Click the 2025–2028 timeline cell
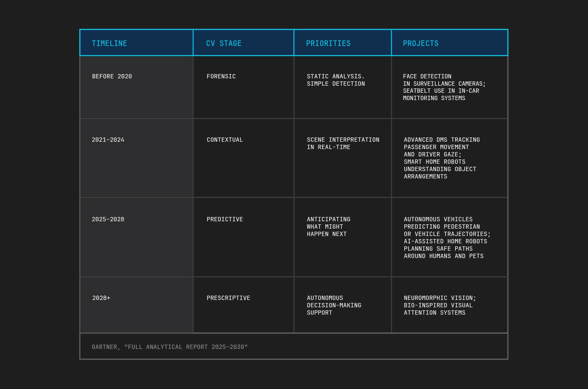The width and height of the screenshot is (588, 389). pos(136,237)
